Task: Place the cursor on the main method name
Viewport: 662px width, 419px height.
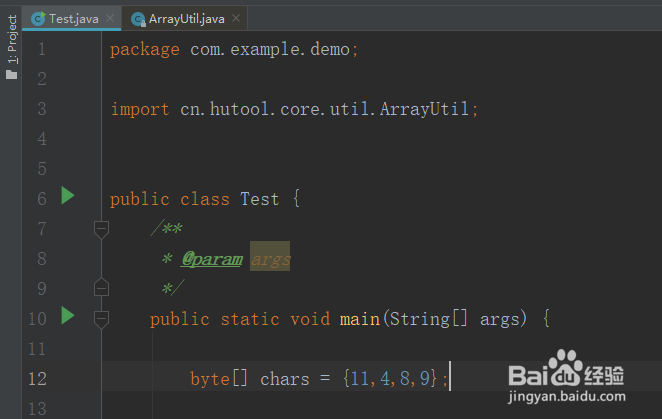Action: tap(359, 319)
